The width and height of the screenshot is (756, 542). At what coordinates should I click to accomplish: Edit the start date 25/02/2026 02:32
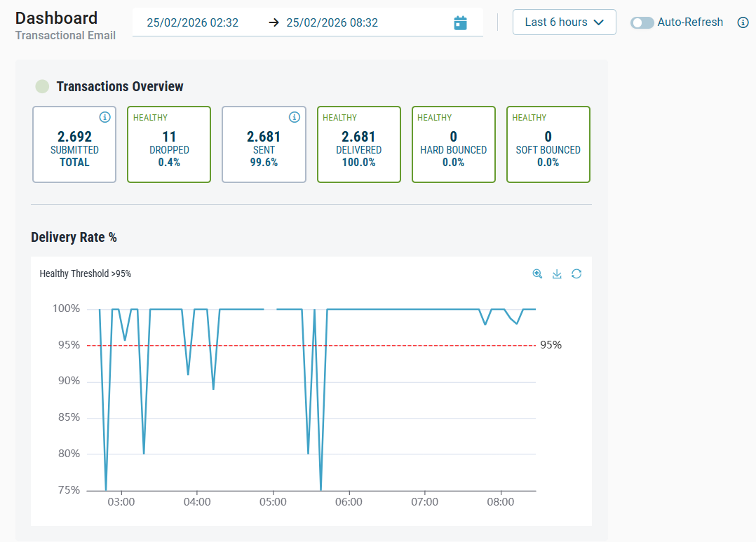(x=193, y=23)
